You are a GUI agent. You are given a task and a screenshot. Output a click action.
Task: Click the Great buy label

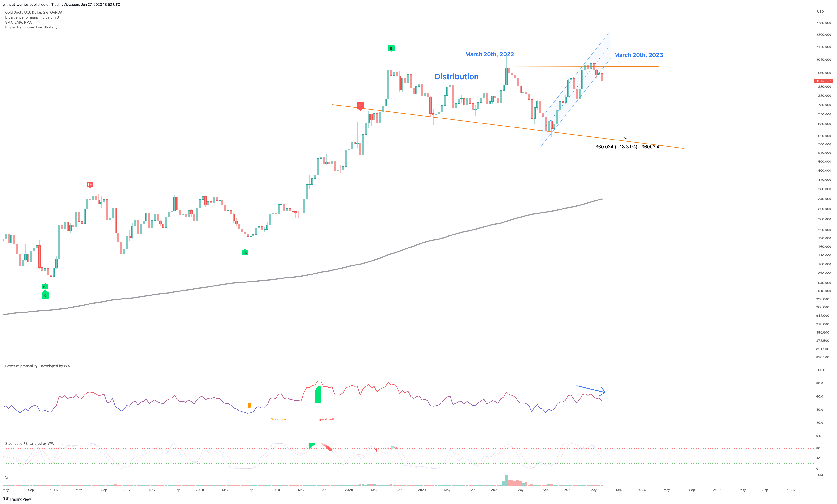pyautogui.click(x=279, y=420)
